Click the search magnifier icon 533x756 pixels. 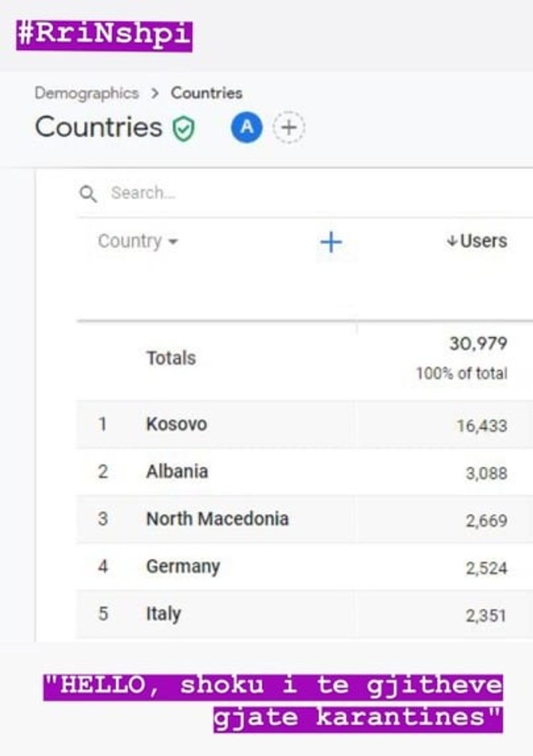click(88, 193)
